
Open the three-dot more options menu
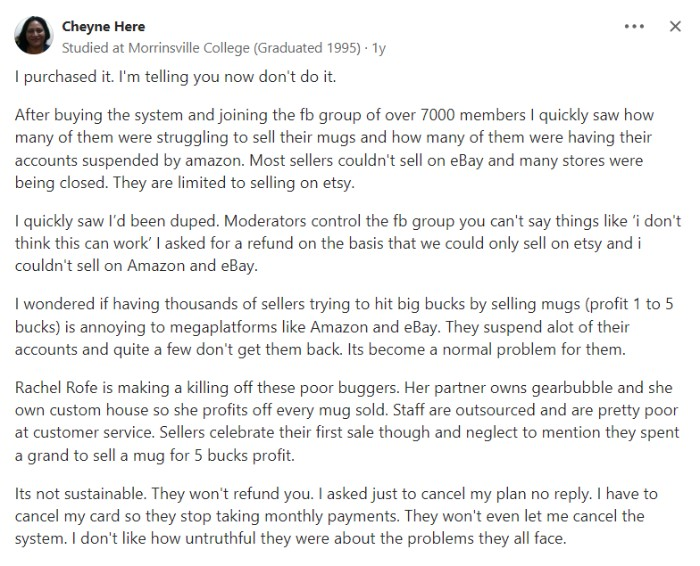(634, 26)
